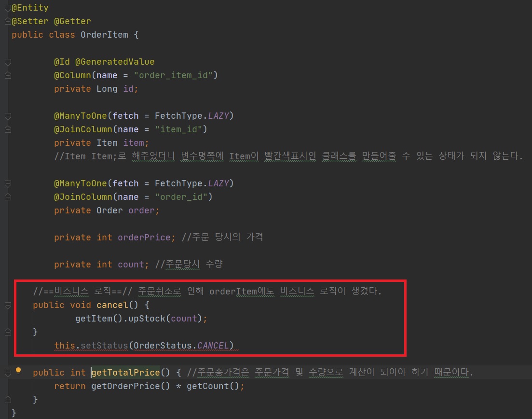
Task: Click the Long type keyword
Action: (107, 89)
